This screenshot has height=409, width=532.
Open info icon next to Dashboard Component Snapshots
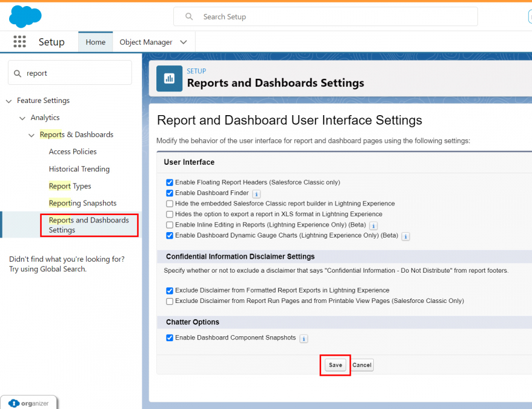tap(304, 338)
